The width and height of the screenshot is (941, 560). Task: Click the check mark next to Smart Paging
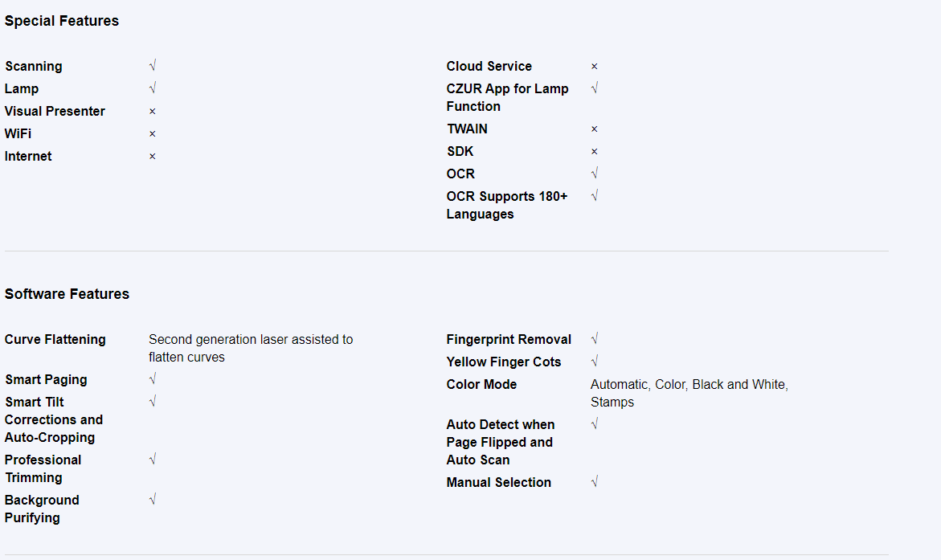point(153,378)
